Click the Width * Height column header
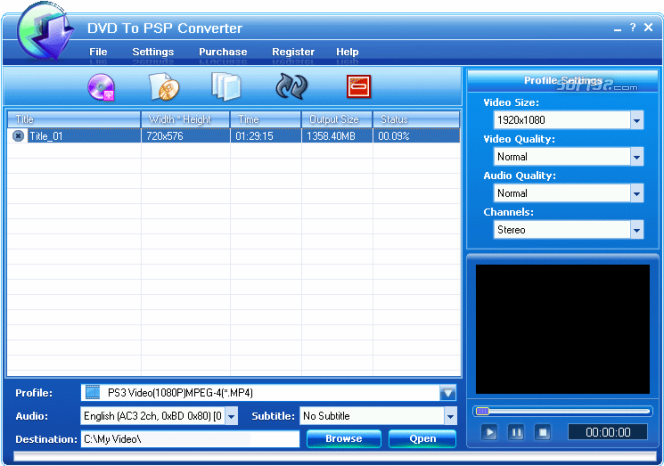Viewport: 664px width, 466px height. 185,119
